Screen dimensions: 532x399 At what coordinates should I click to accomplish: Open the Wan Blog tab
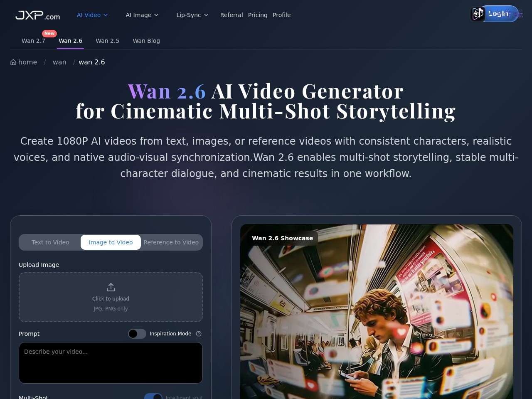pos(146,41)
